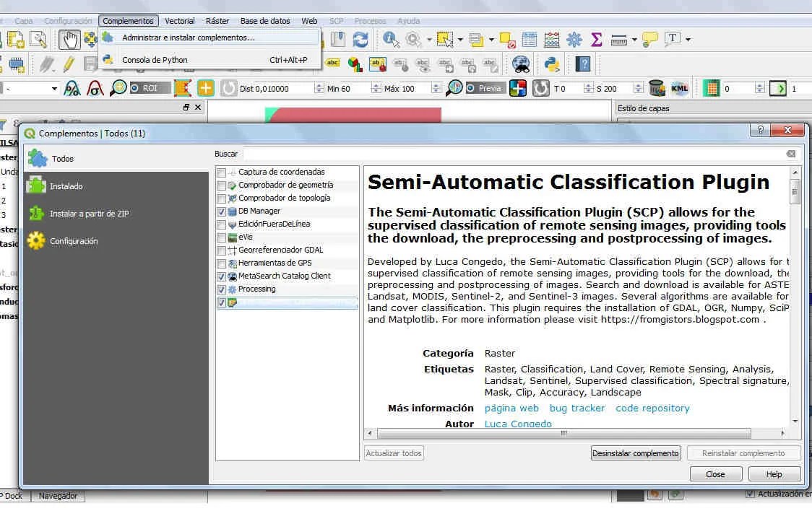Toggle the Previa display radio button
The height and width of the screenshot is (511, 812).
pos(471,89)
